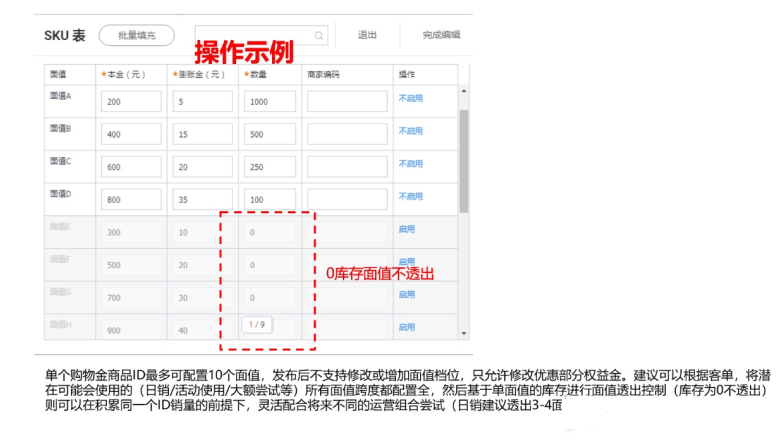Click disabled 本金 field of 面值G (700)
The height and width of the screenshot is (442, 784).
point(131,298)
